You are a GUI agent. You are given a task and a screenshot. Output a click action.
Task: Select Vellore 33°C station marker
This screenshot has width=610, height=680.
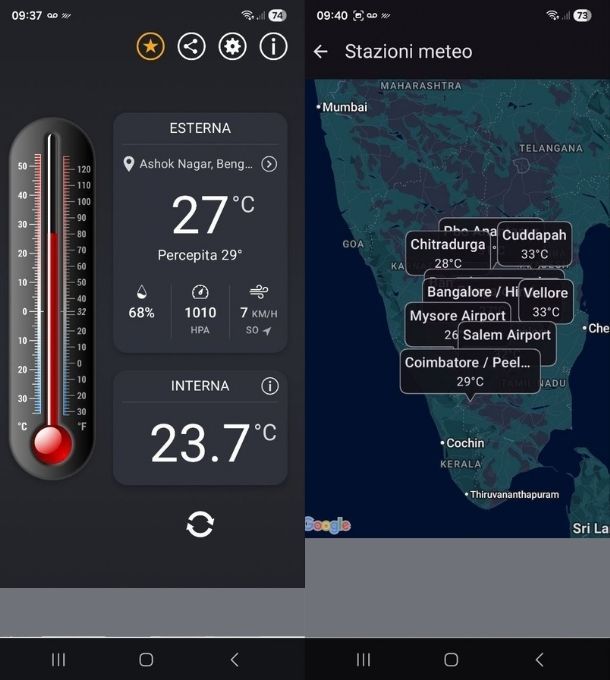point(546,302)
